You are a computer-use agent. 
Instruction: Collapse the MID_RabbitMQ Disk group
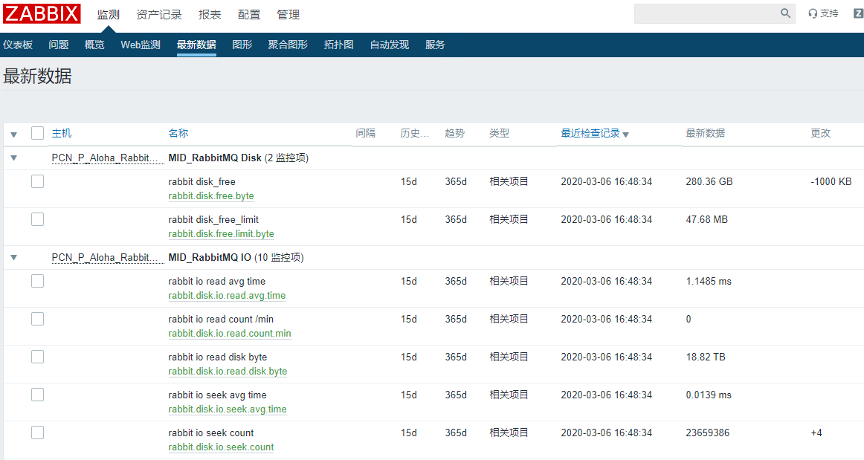click(x=14, y=158)
